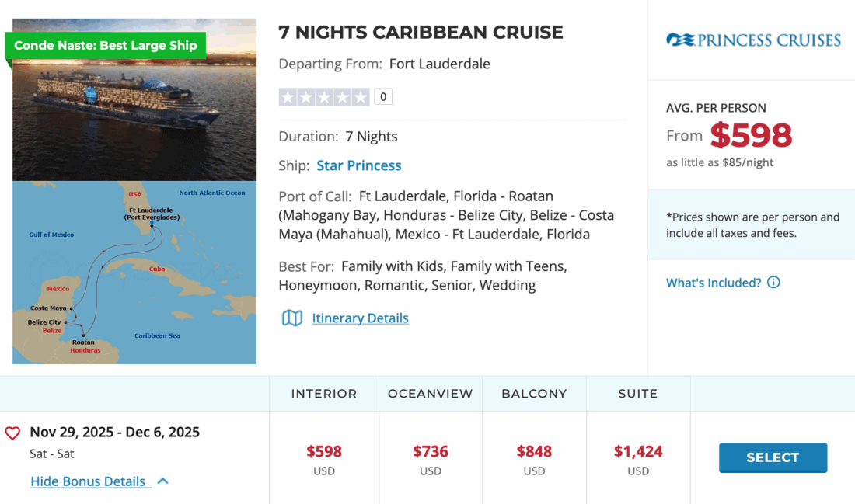855x504 pixels.
Task: Choose the $1,424 Suite price
Action: pos(638,452)
